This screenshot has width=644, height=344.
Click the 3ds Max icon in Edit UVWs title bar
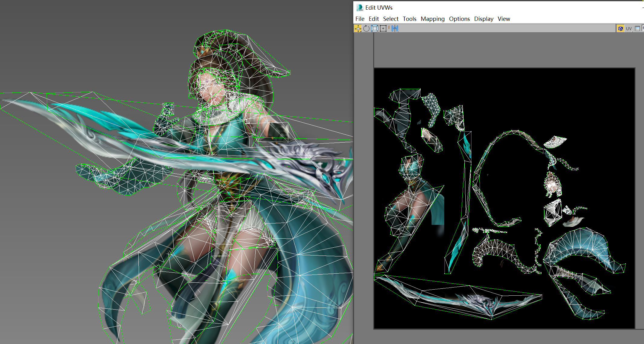coord(360,8)
